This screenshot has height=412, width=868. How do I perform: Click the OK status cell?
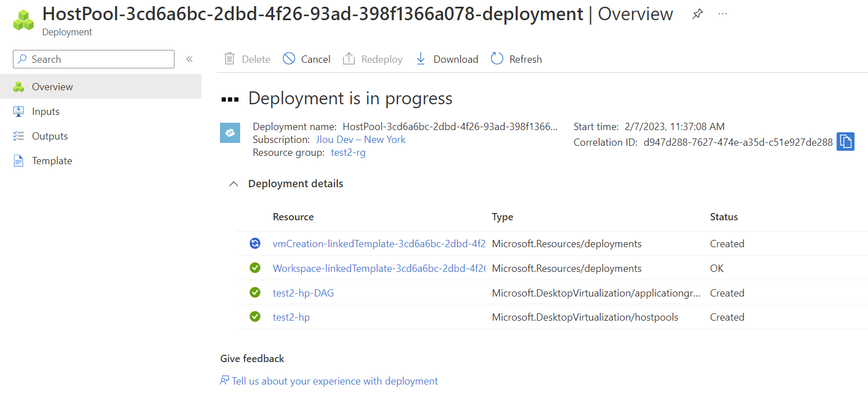[x=717, y=269]
